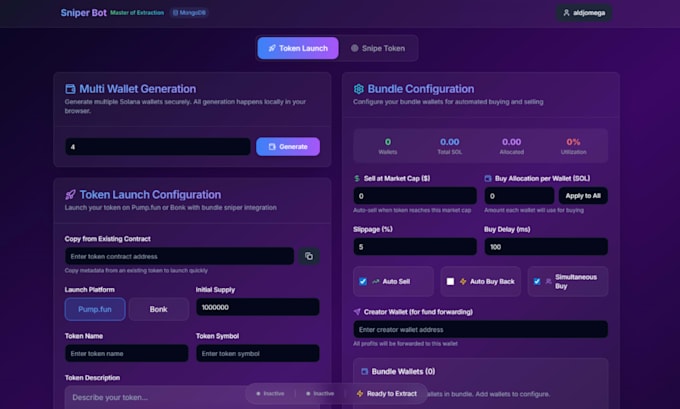Click the Buy Allocation per Wallet field

(519, 196)
